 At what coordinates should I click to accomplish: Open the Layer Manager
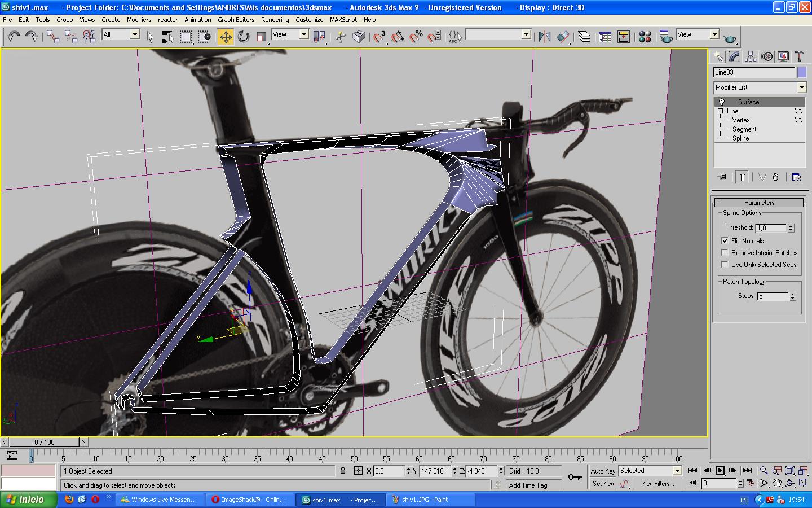coord(584,37)
